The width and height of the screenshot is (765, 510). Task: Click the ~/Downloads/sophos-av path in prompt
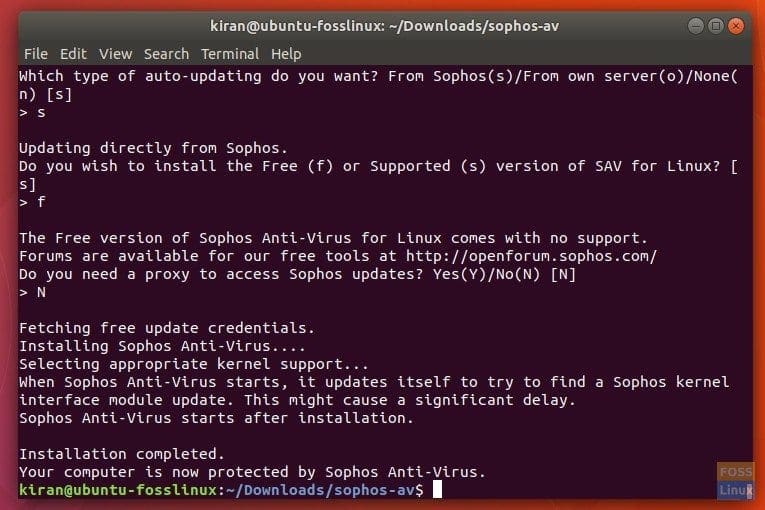[x=320, y=490]
